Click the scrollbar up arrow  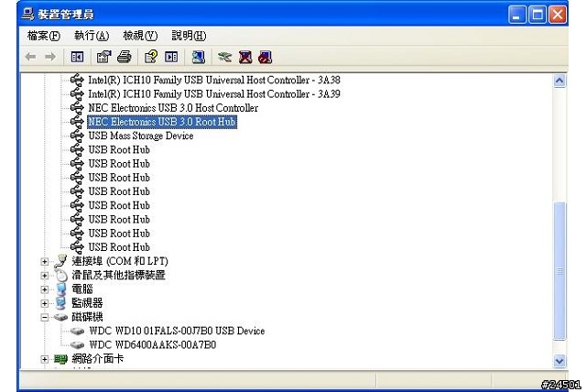click(559, 81)
